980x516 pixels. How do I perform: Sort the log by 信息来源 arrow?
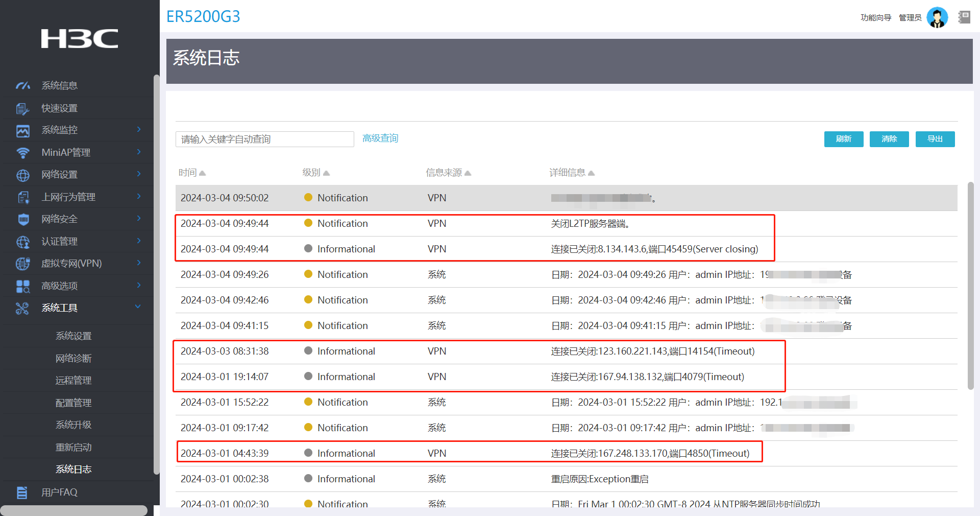tap(468, 173)
